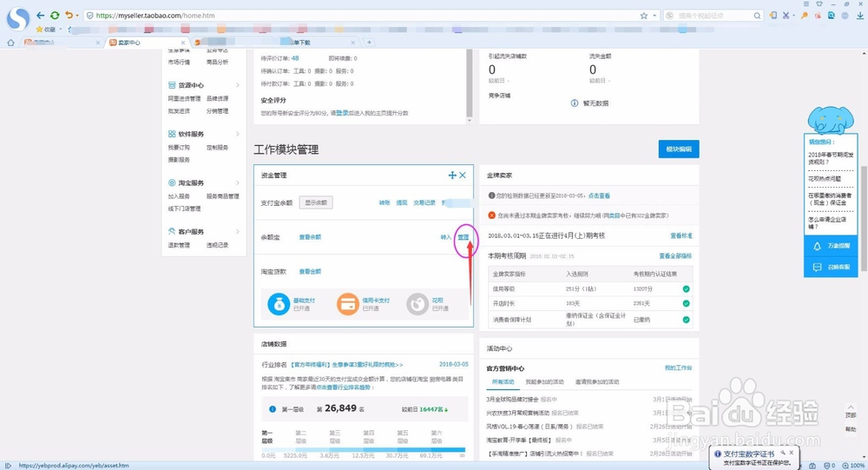This screenshot has height=470, width=868.
Task: Open the 软件服务 grid icon
Action: point(172,134)
